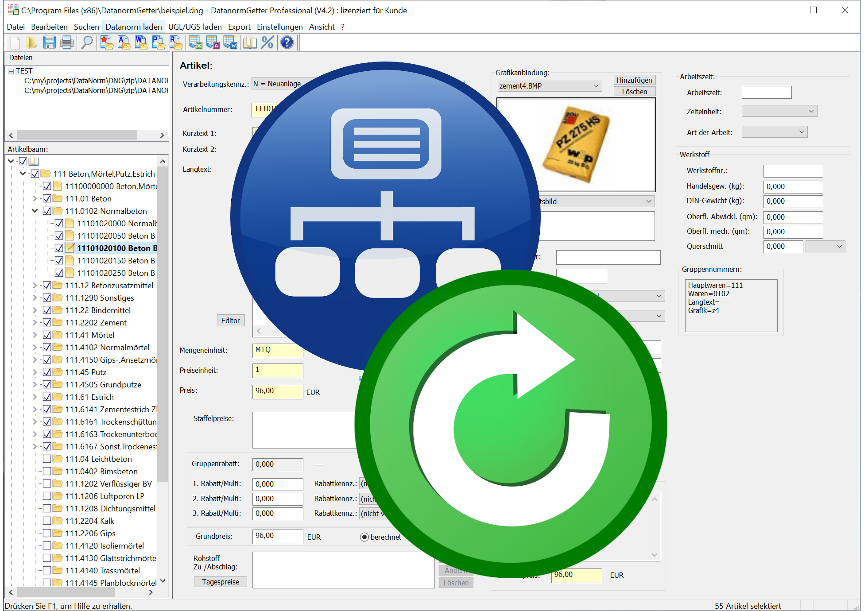Click the open book catalog icon
Viewport: 868px width, 611px height.
point(250,43)
